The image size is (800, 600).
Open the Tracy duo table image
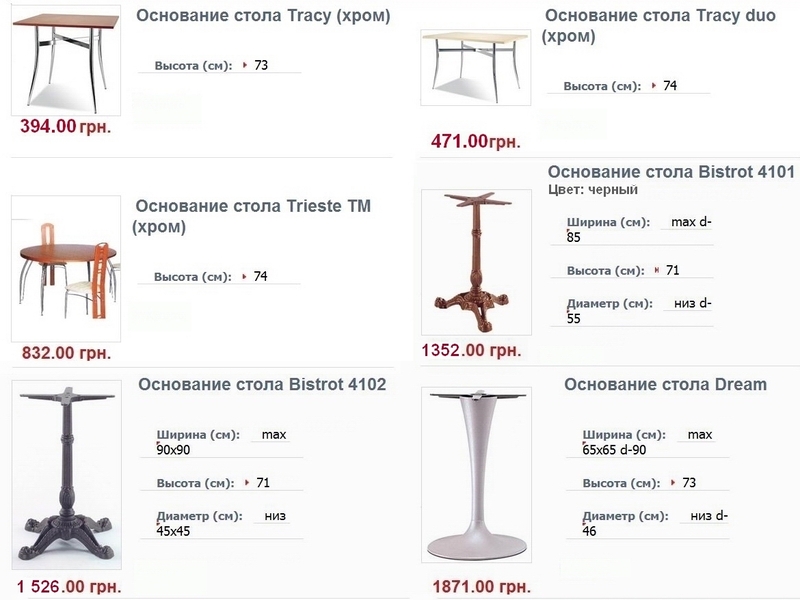475,65
